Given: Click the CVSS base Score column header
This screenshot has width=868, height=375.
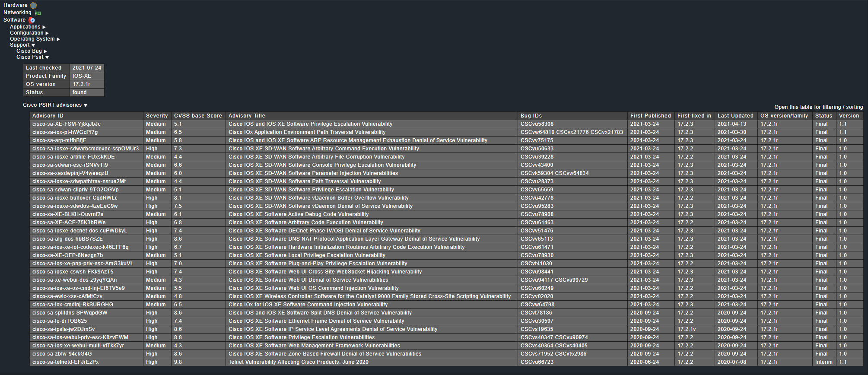Looking at the screenshot, I should pyautogui.click(x=199, y=116).
